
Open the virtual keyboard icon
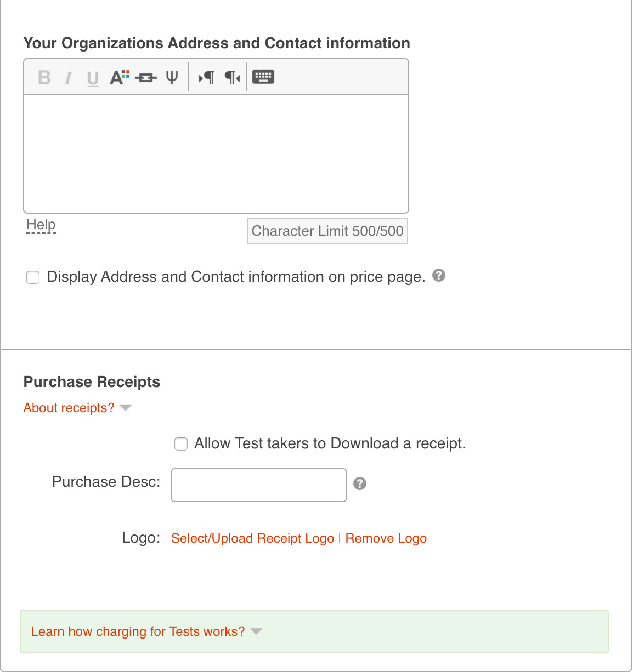263,77
